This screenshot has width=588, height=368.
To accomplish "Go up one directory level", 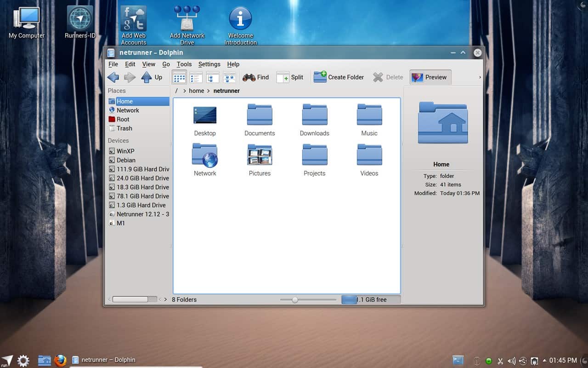I will point(152,77).
